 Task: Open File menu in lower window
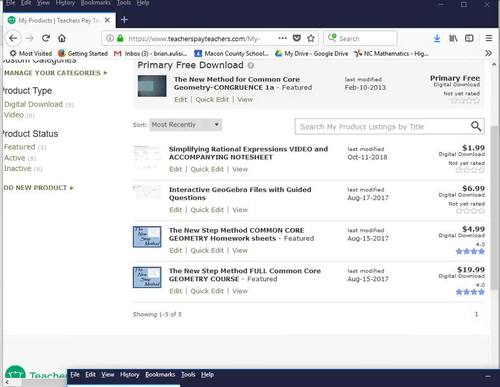75,375
